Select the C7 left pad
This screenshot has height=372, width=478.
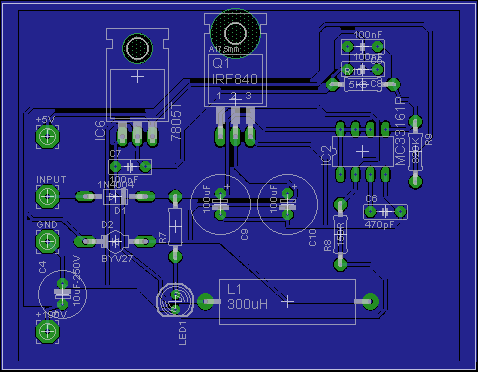[x=115, y=166]
